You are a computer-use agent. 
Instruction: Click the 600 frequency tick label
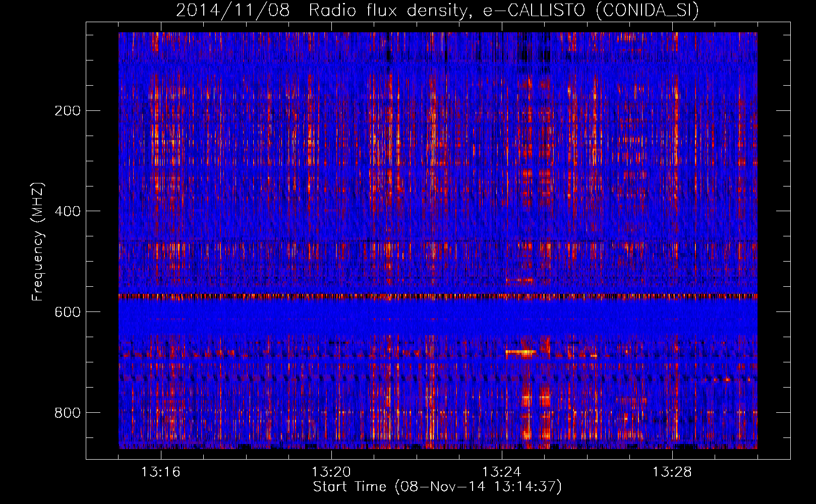(x=68, y=312)
